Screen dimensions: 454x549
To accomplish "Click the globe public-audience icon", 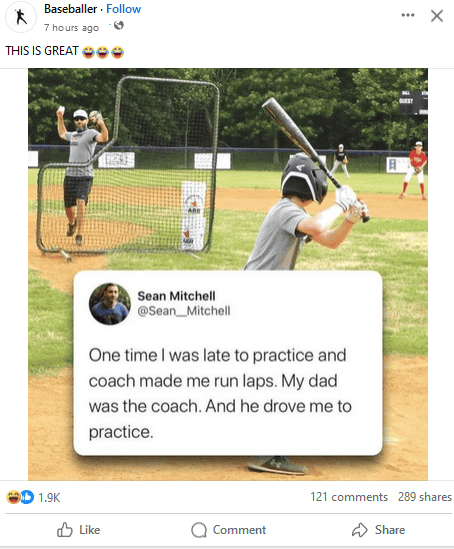I will point(119,25).
